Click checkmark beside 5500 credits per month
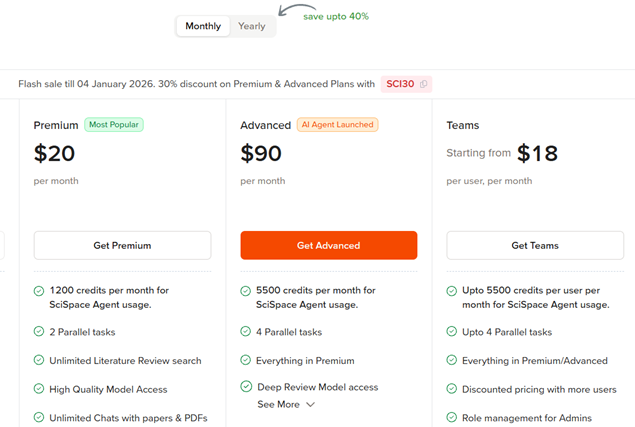 click(246, 291)
